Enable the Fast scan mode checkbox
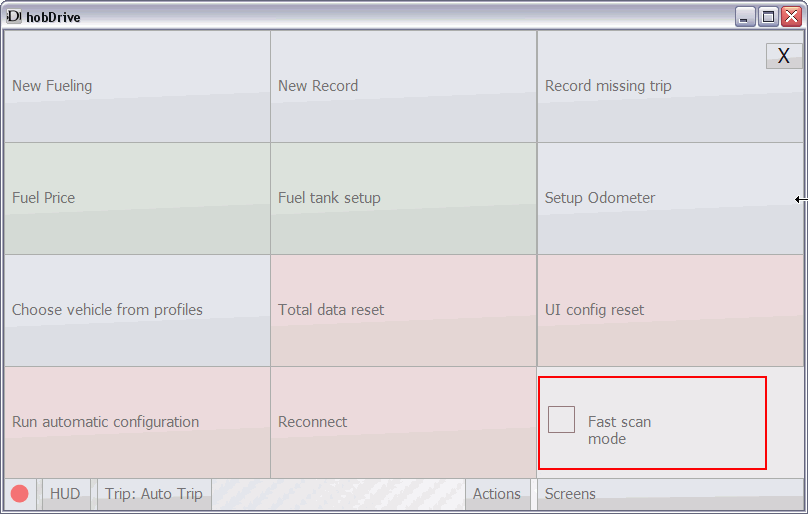Screen dimensions: 808x514 pos(561,420)
